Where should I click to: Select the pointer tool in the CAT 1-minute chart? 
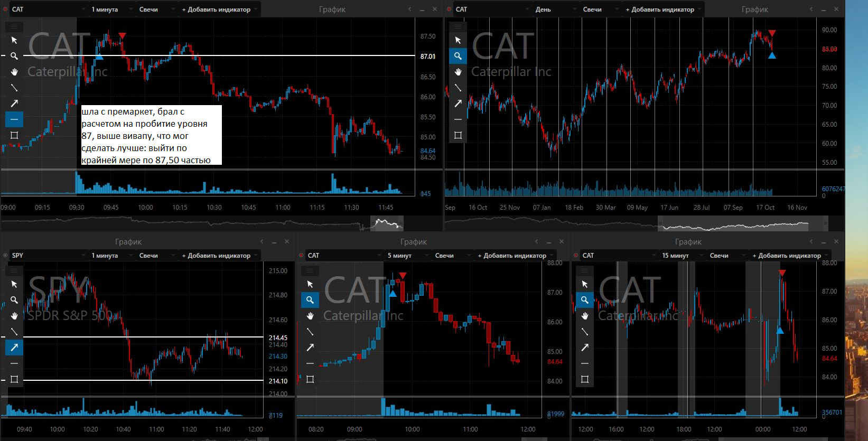tap(14, 40)
